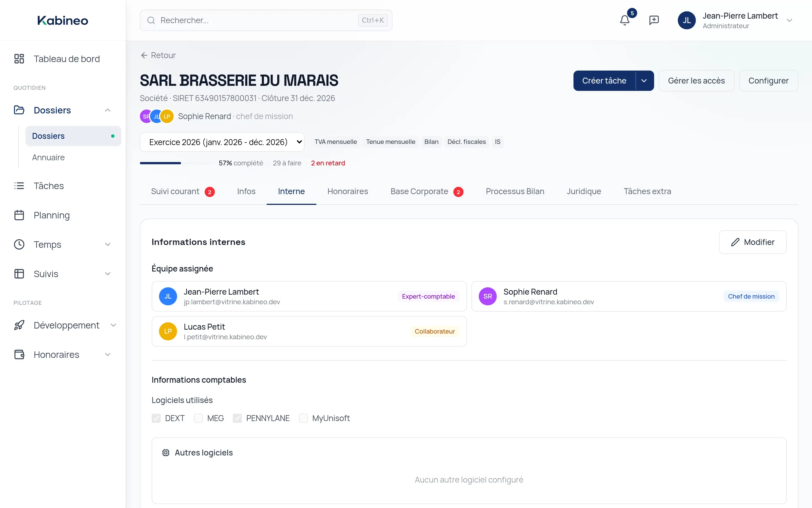This screenshot has height=508, width=812.
Task: Click the Développement rocket icon
Action: tap(19, 325)
